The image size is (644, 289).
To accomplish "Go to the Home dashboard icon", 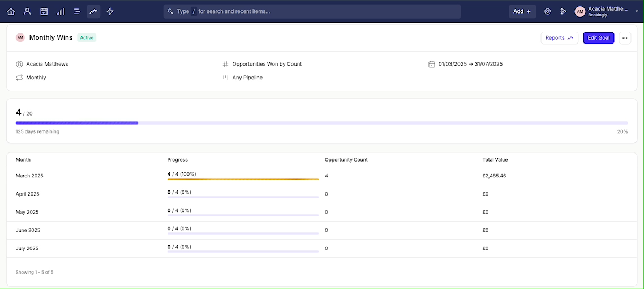I will click(x=11, y=11).
